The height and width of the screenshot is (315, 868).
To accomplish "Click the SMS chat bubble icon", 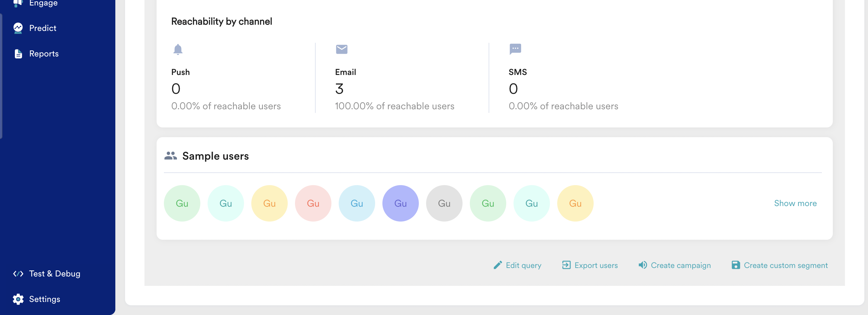I will tap(515, 49).
